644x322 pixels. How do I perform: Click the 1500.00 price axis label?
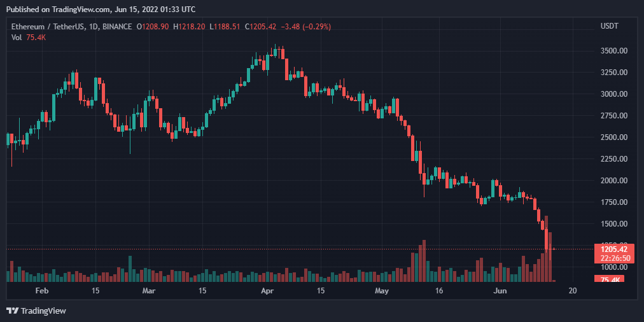[613, 224]
